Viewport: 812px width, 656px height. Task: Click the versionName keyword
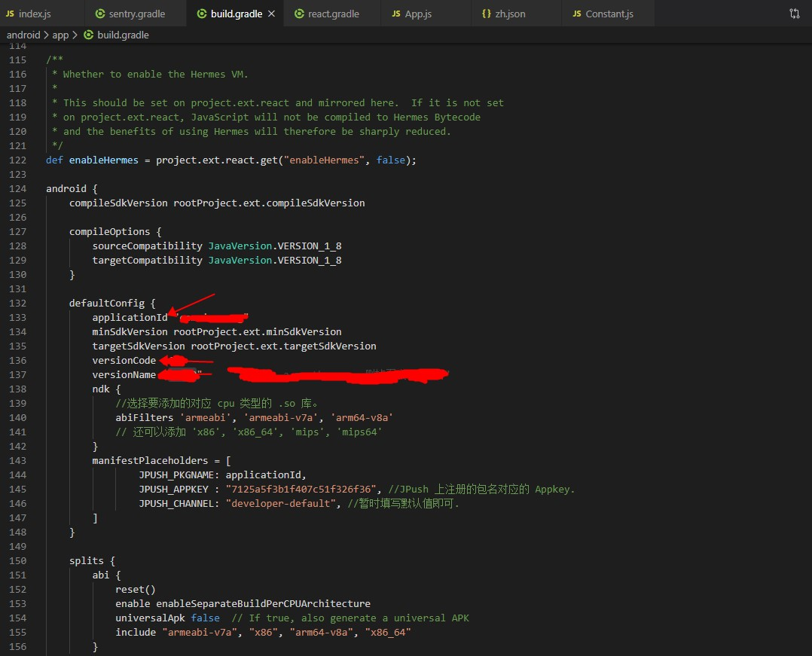(124, 374)
